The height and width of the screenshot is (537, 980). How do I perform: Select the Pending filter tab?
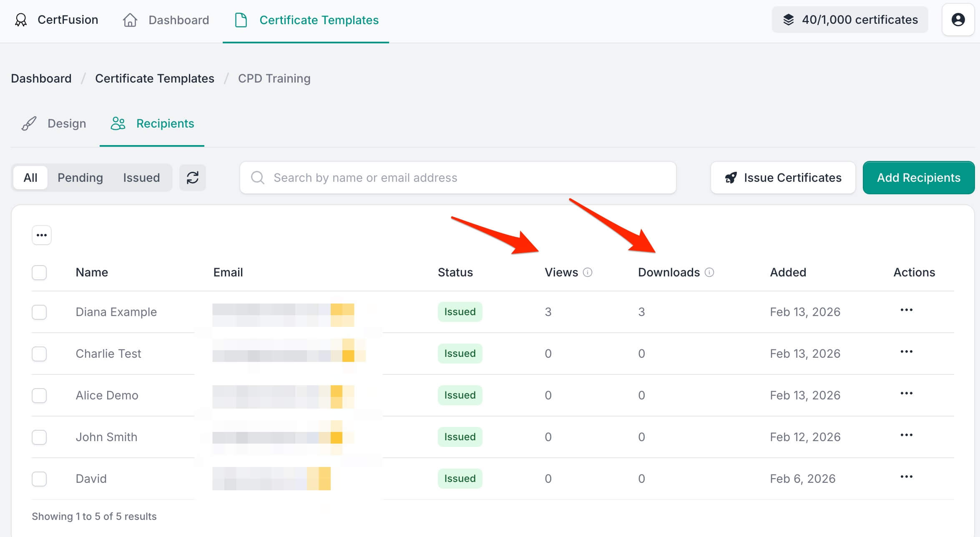pyautogui.click(x=80, y=177)
